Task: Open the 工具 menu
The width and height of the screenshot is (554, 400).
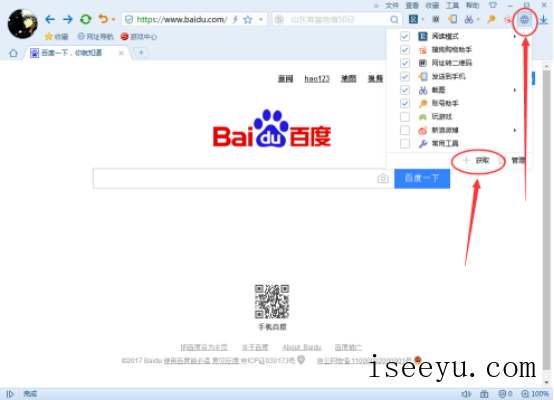Action: click(452, 5)
